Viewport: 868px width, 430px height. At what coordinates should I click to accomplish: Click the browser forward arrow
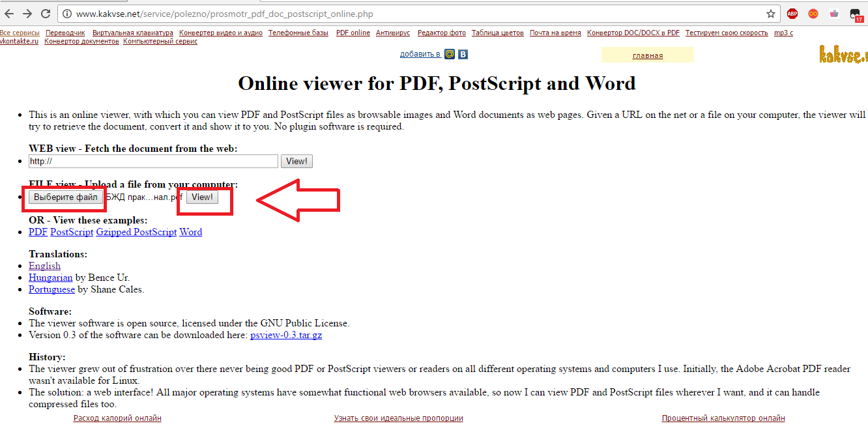tap(27, 14)
